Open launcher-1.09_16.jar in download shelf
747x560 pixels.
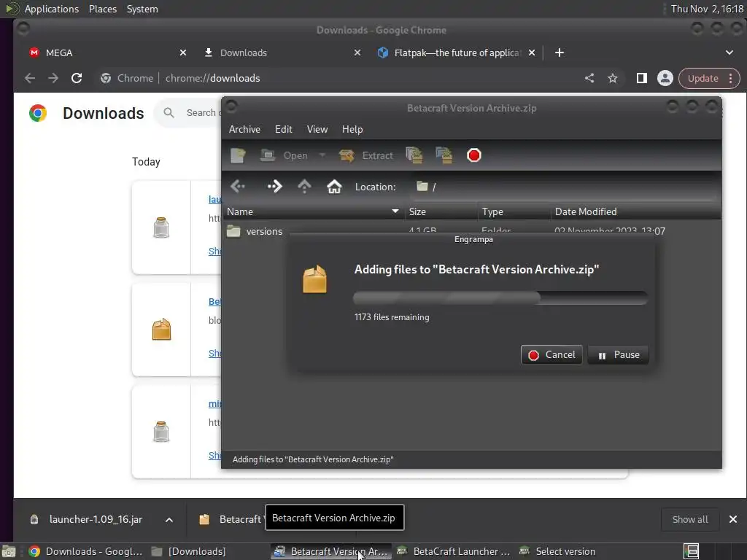click(88, 519)
